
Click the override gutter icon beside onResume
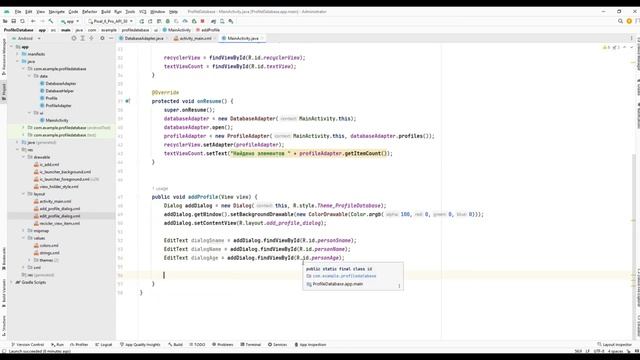(x=127, y=101)
